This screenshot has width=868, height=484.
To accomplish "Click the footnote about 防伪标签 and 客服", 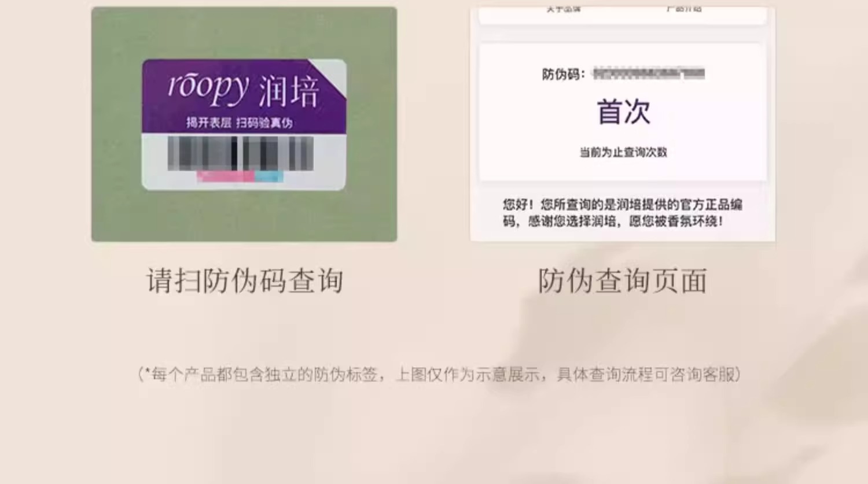I will (439, 374).
